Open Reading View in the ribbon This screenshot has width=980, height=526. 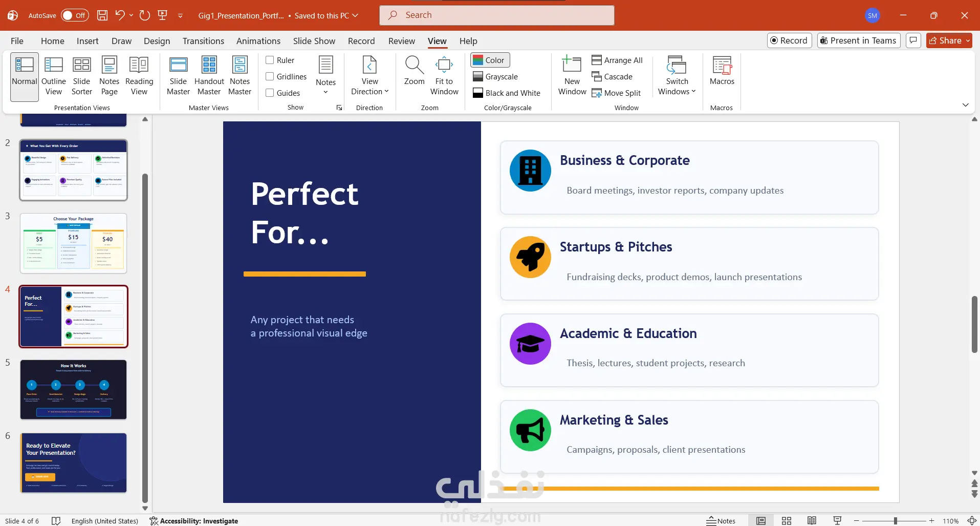tap(139, 77)
